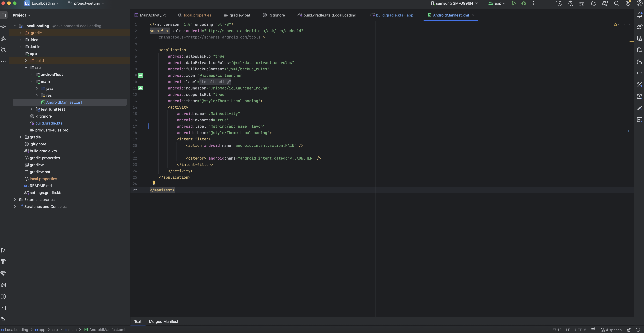Switch to build.gradle.kts (LocalLoading) tab
This screenshot has width=644, height=333.
327,15
